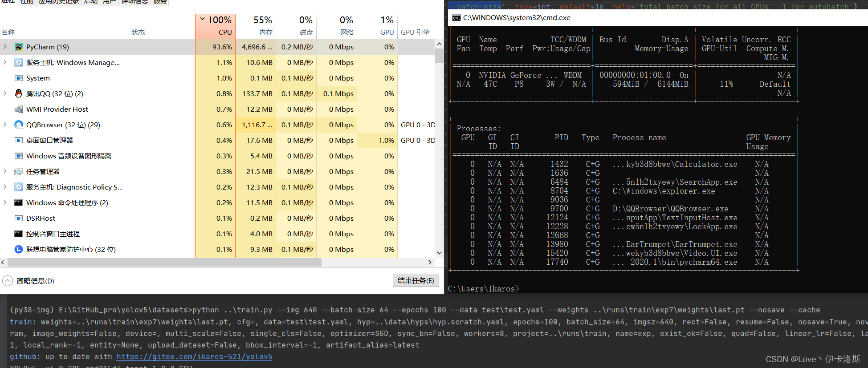Image resolution: width=868 pixels, height=368 pixels.
Task: Click the 93.6% CPU value for PyCharm
Action: pos(222,47)
